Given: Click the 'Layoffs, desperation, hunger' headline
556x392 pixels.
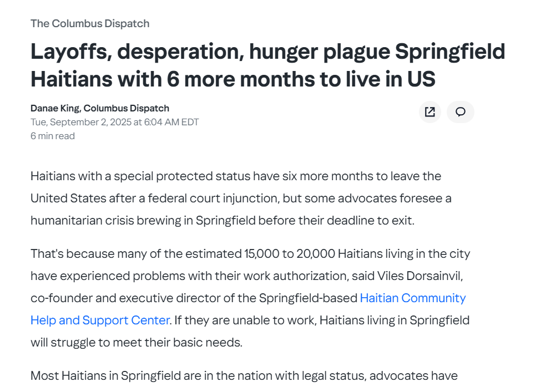Looking at the screenshot, I should tap(267, 65).
